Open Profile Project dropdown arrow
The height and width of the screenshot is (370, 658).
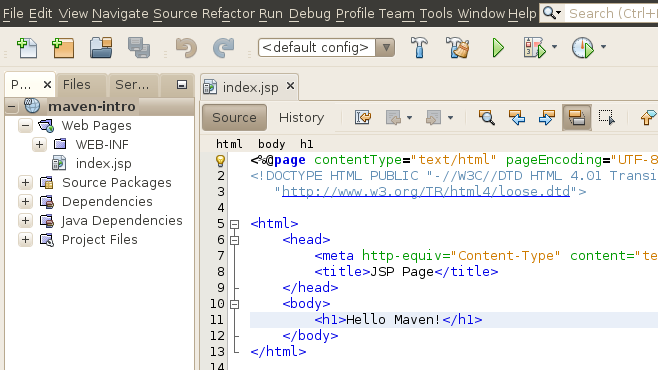click(x=603, y=47)
